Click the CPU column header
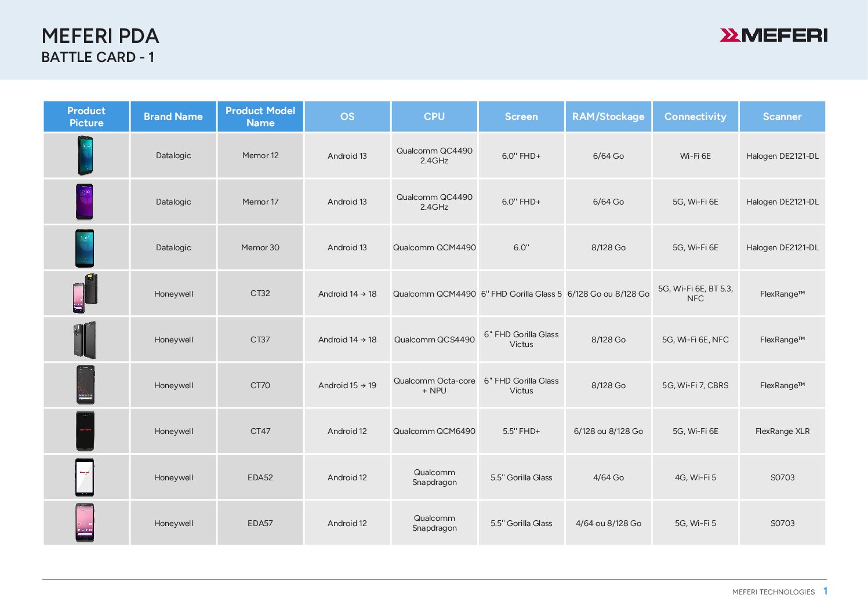Image resolution: width=868 pixels, height=613 pixels. coord(434,116)
